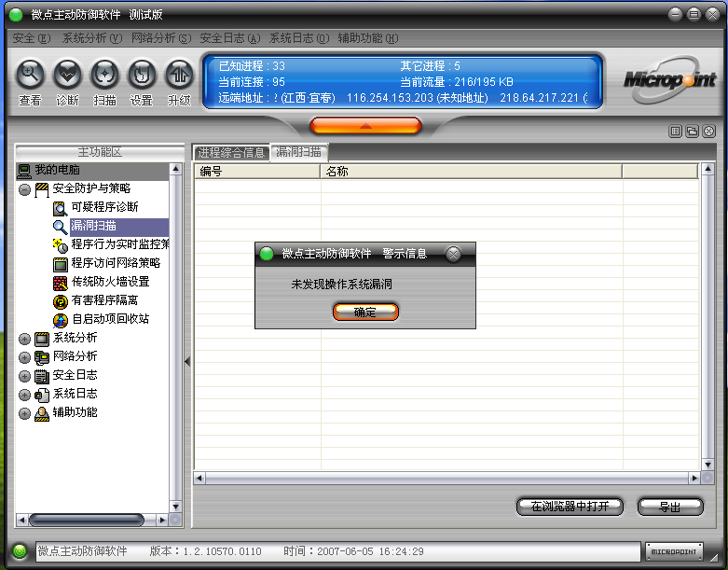Expand the 系统分析 tree node
Screen dimensions: 728x570
24,340
